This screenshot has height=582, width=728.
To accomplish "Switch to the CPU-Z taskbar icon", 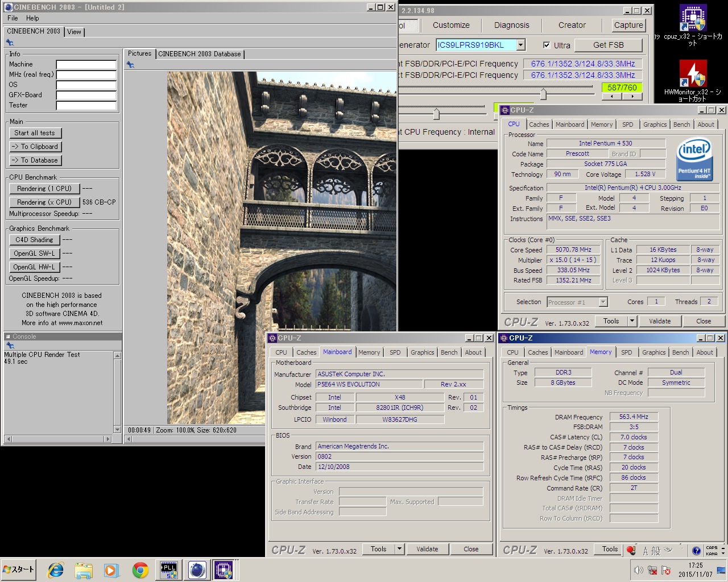I will tap(224, 570).
